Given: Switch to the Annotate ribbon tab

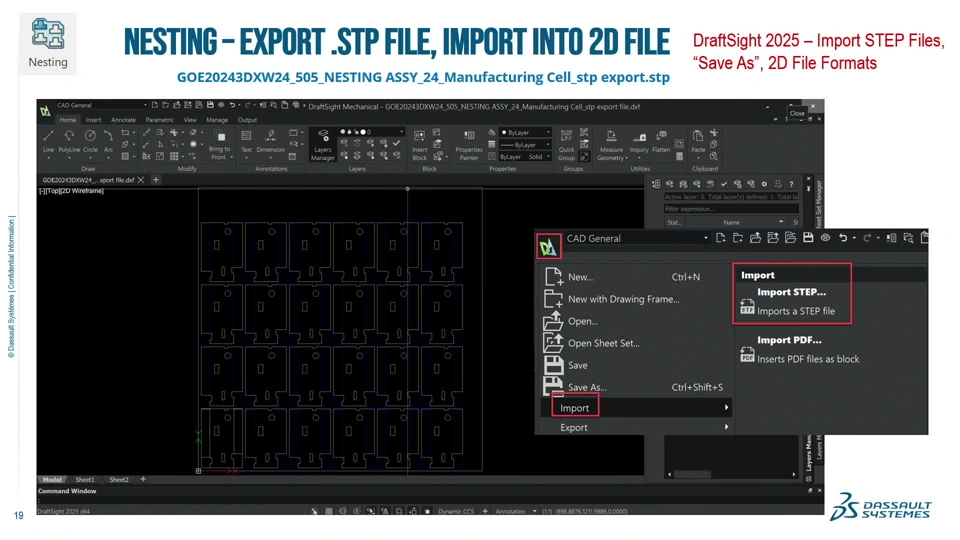Looking at the screenshot, I should click(x=123, y=120).
